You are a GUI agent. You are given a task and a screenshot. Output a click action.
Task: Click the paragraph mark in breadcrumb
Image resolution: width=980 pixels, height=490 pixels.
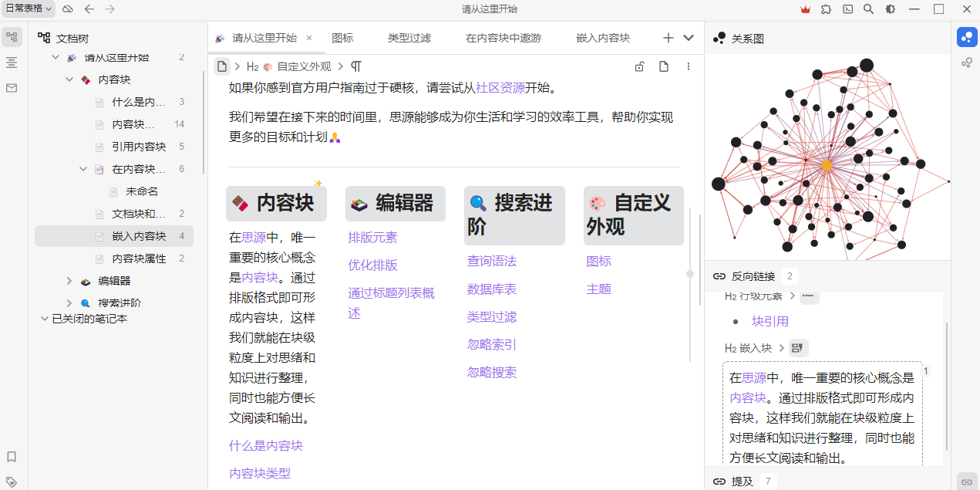click(x=355, y=66)
